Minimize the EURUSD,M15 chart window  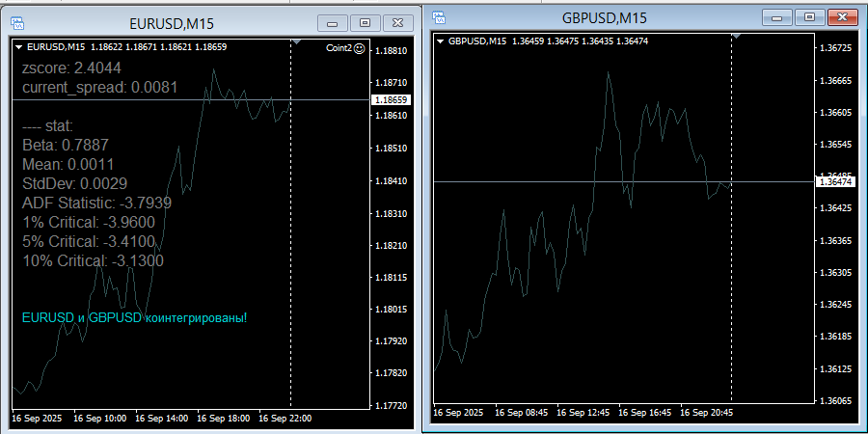(x=333, y=23)
